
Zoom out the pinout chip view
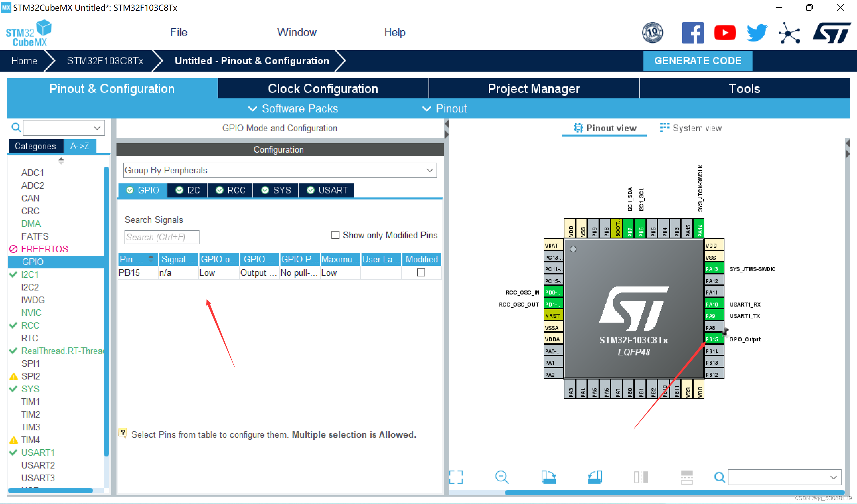point(501,477)
